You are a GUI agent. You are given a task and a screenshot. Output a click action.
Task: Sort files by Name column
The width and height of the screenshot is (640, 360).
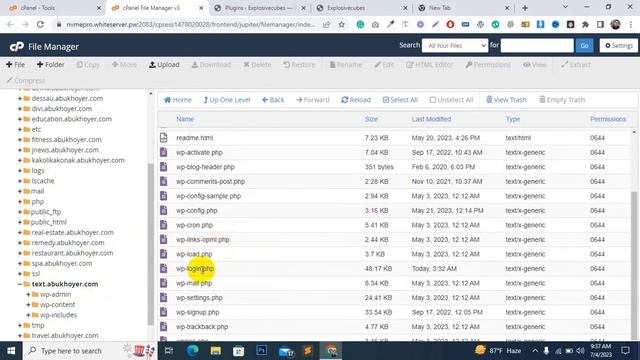(185, 119)
